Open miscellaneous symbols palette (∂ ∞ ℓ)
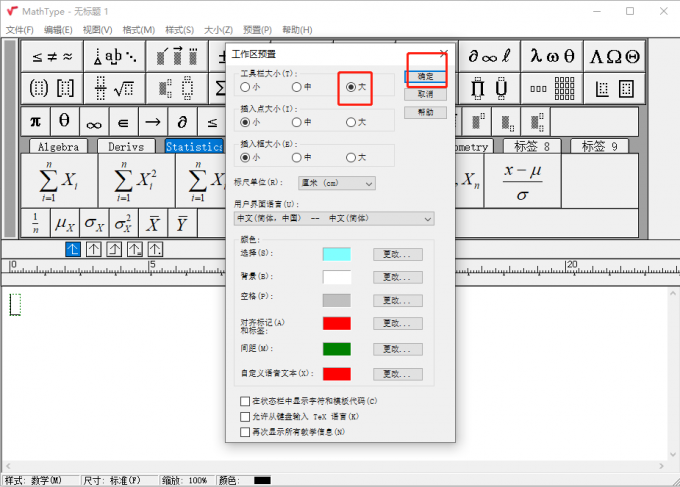The height and width of the screenshot is (487, 680). [x=489, y=56]
